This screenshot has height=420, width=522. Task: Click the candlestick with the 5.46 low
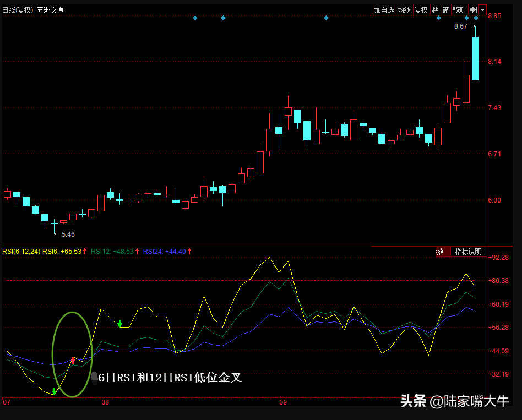[55, 223]
